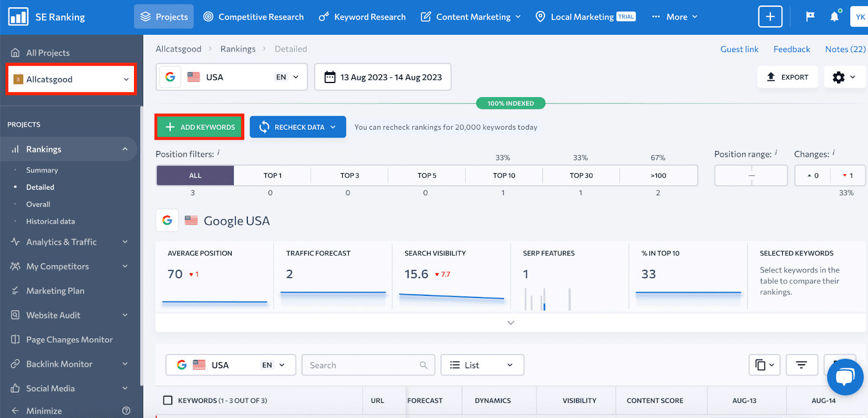Open the Recheck Data dropdown
This screenshot has height=418, width=868.
[298, 127]
